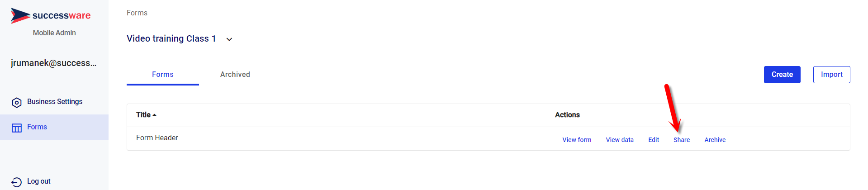Click the Successware arrow logo icon

[x=20, y=15]
